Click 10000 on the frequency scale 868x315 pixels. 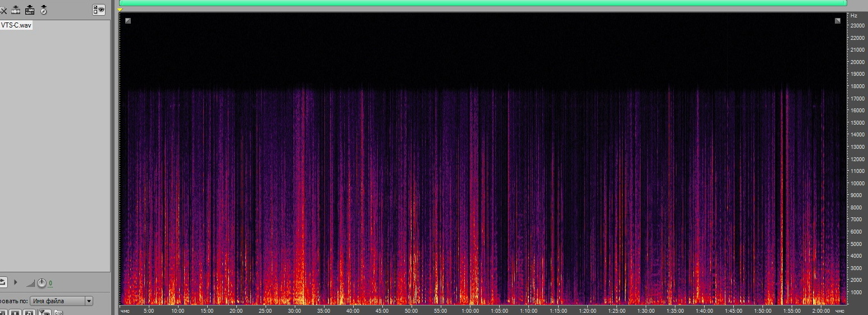[x=857, y=183]
